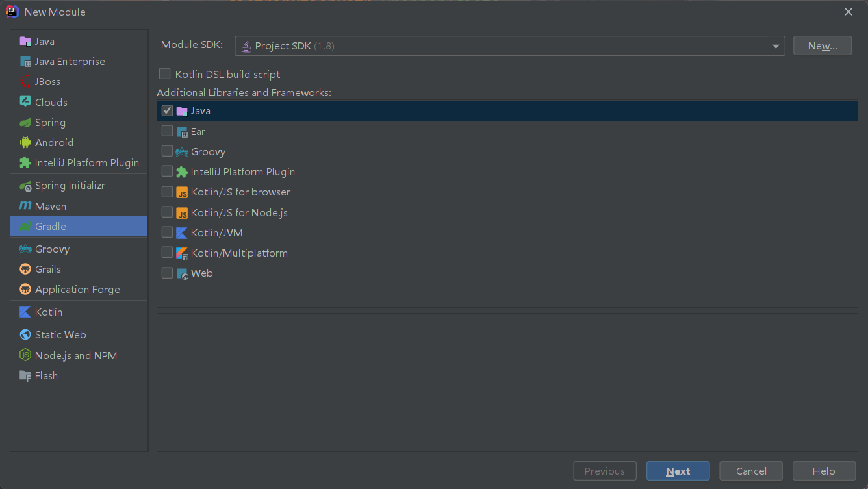Click the Ear framework icon
Image resolution: width=868 pixels, height=489 pixels.
(x=182, y=131)
